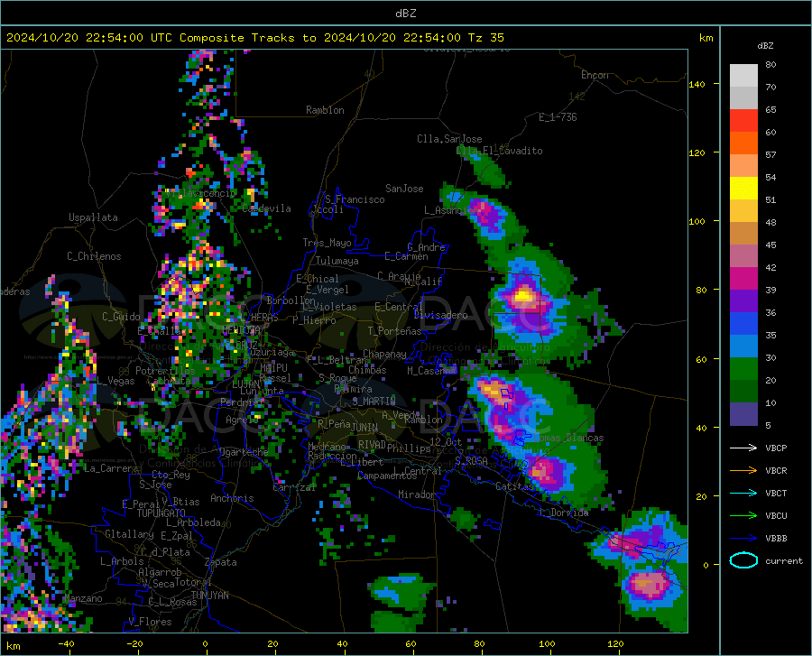Click the 'Zapata' place label on map
812x656 pixels.
pyautogui.click(x=221, y=562)
